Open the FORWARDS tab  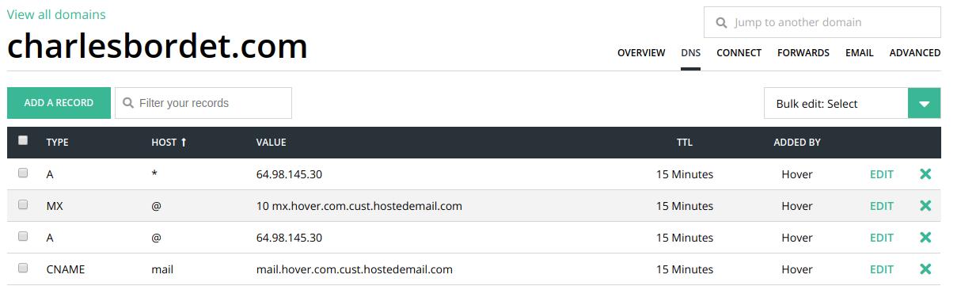[x=803, y=53]
